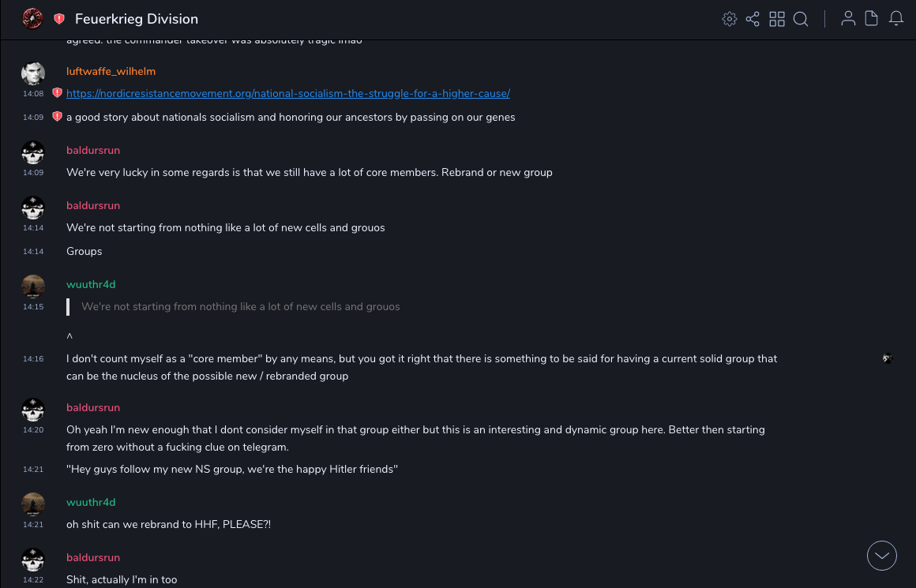Jump to latest messages with the down-chevron button
The width and height of the screenshot is (916, 588).
pos(882,556)
